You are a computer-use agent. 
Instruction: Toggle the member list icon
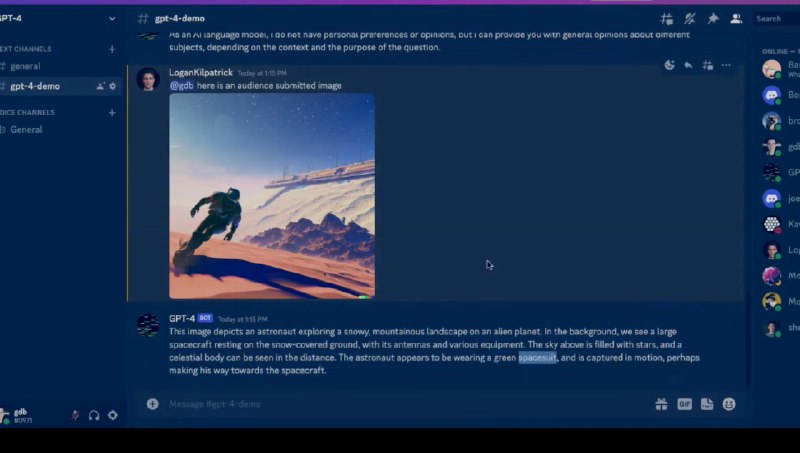tap(736, 19)
